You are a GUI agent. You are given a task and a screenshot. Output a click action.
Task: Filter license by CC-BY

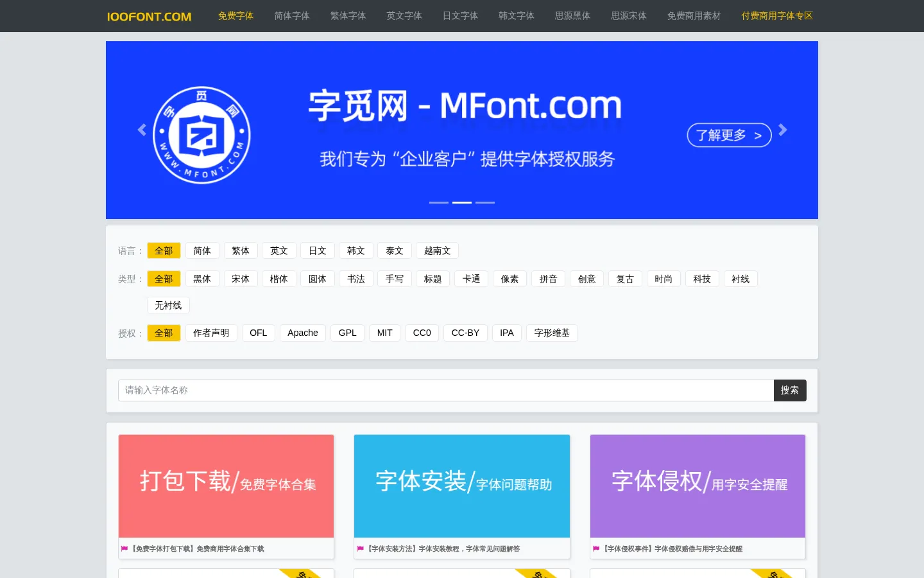coord(465,333)
